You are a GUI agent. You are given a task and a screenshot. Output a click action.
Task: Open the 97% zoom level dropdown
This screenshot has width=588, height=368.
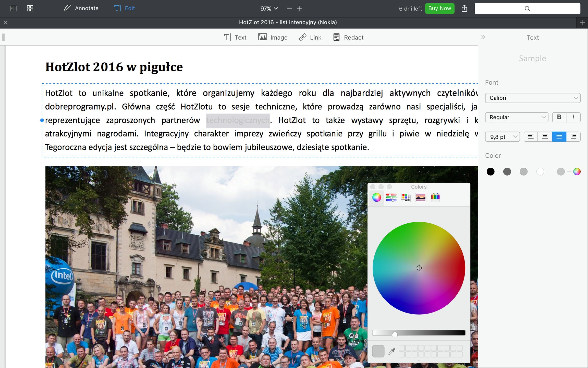(269, 8)
